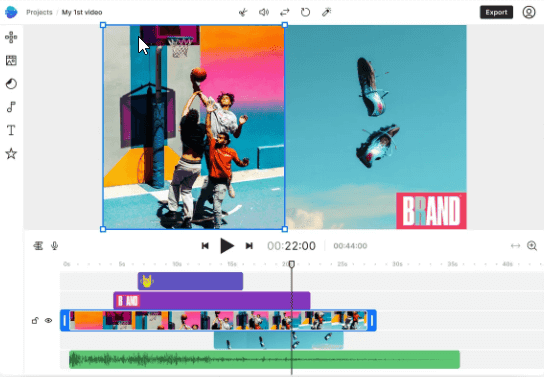
Task: Open the media image sidebar tool
Action: 11,60
